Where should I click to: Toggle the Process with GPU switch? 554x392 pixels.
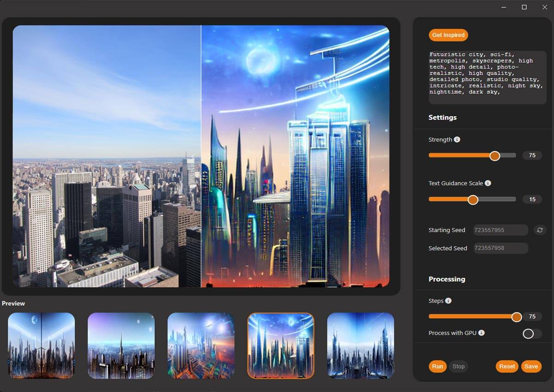click(532, 333)
